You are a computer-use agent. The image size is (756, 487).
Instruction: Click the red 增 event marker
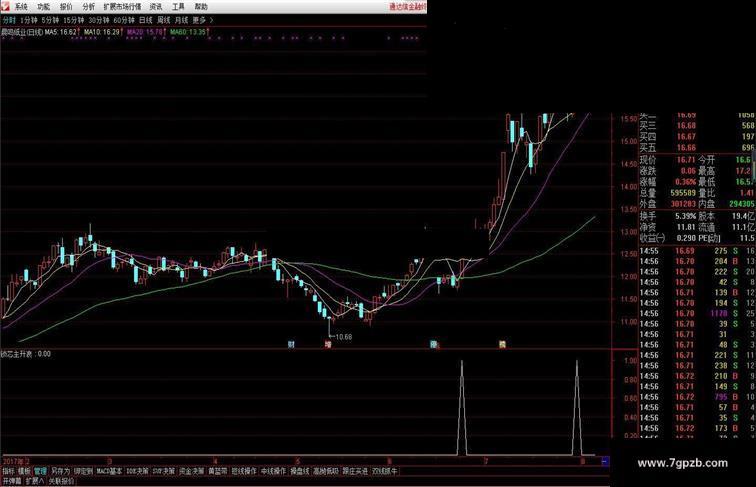tap(328, 344)
